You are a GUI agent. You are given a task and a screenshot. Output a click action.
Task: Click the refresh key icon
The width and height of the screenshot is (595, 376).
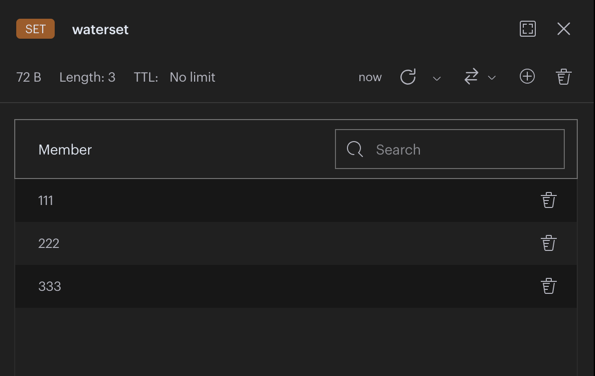408,77
